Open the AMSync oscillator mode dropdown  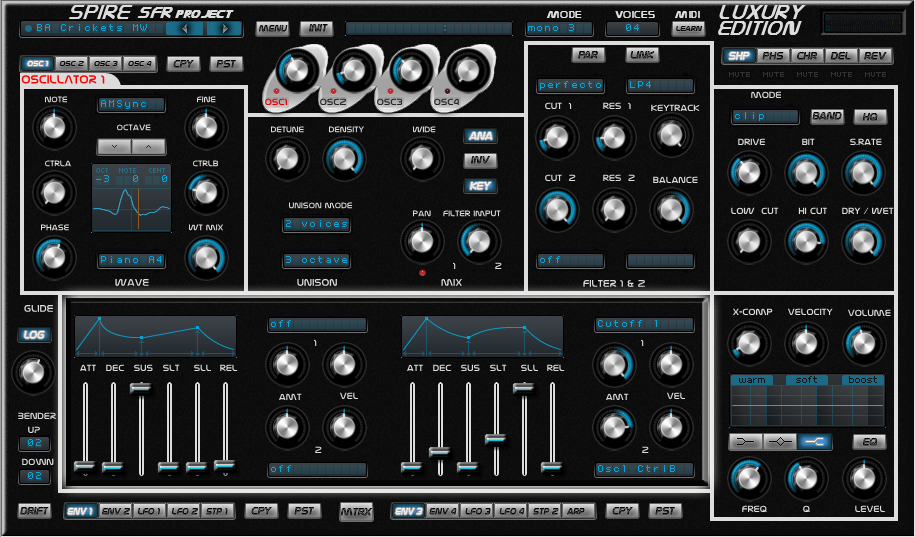coord(131,104)
